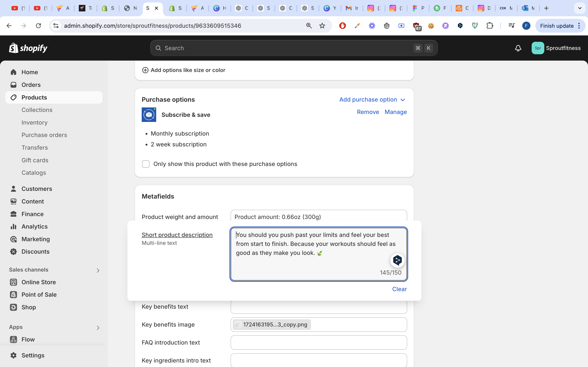Click the Shopify logo icon
The image size is (588, 367).
pyautogui.click(x=14, y=48)
